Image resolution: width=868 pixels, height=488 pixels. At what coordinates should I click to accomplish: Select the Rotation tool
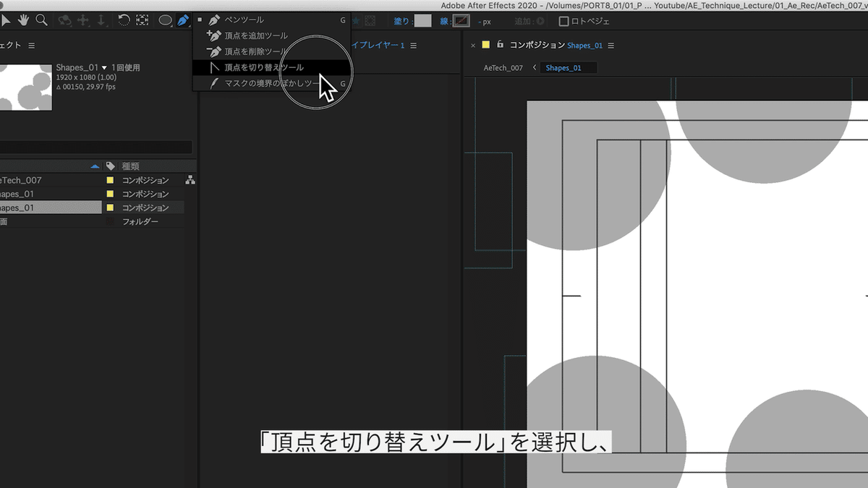click(124, 20)
